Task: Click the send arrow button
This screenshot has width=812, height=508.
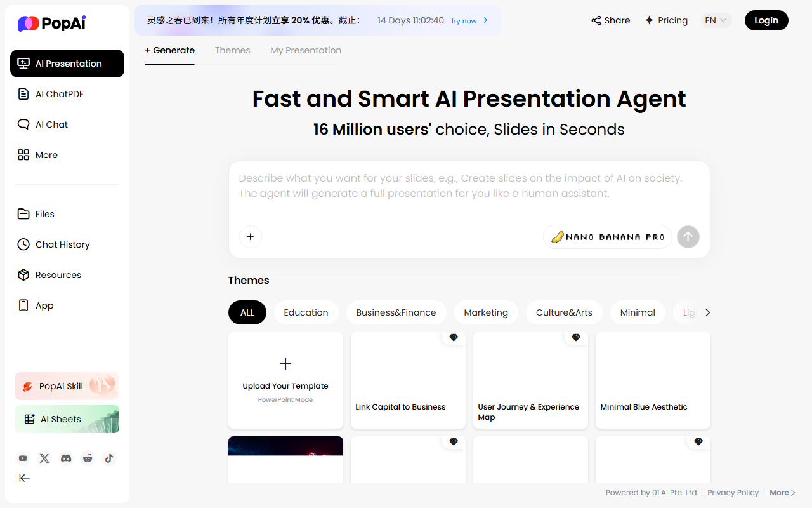Action: click(688, 237)
